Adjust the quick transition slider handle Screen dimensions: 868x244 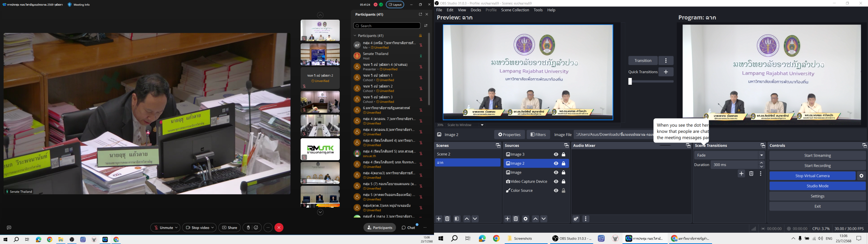coord(630,82)
